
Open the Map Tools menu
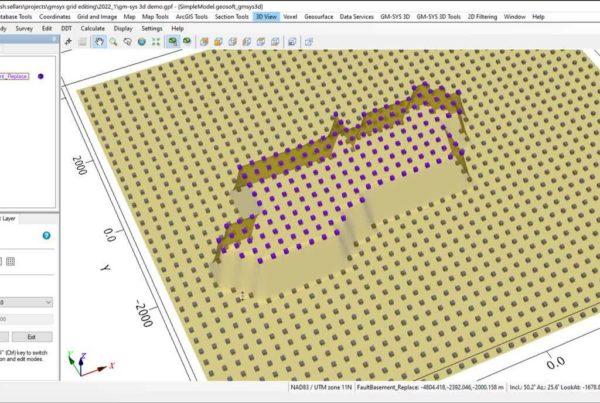pyautogui.click(x=155, y=17)
